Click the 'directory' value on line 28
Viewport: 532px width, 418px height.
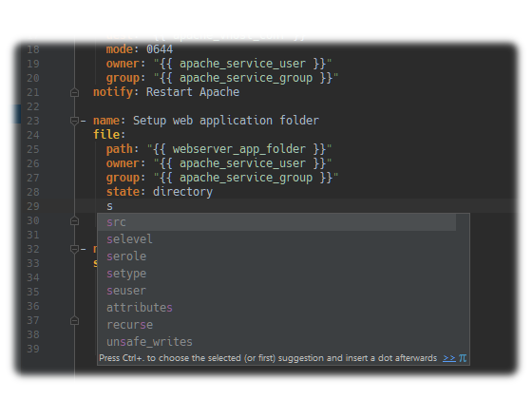pos(182,192)
